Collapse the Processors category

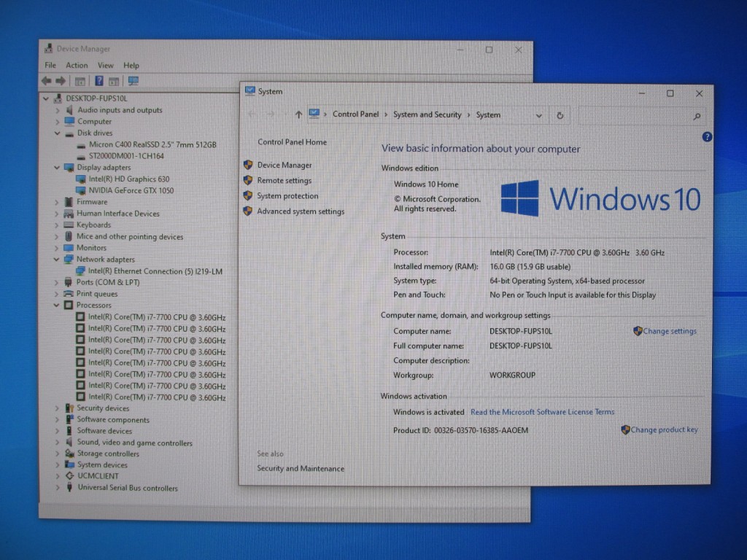(x=56, y=306)
